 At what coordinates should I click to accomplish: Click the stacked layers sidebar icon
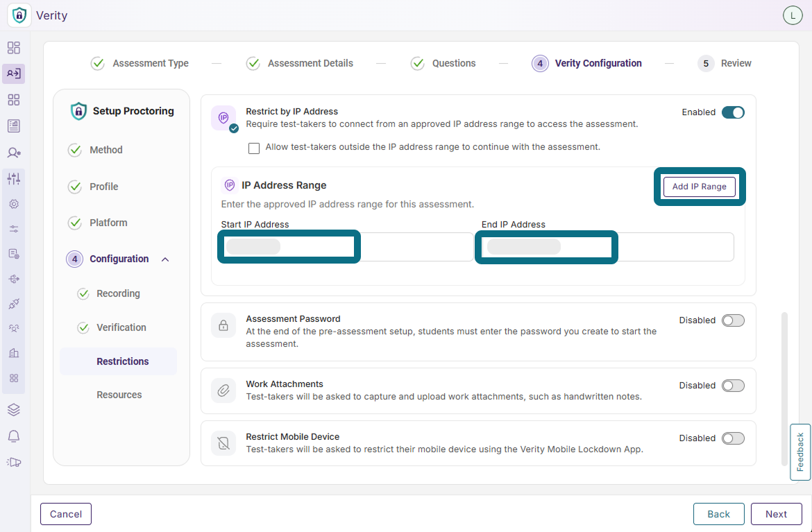tap(14, 410)
